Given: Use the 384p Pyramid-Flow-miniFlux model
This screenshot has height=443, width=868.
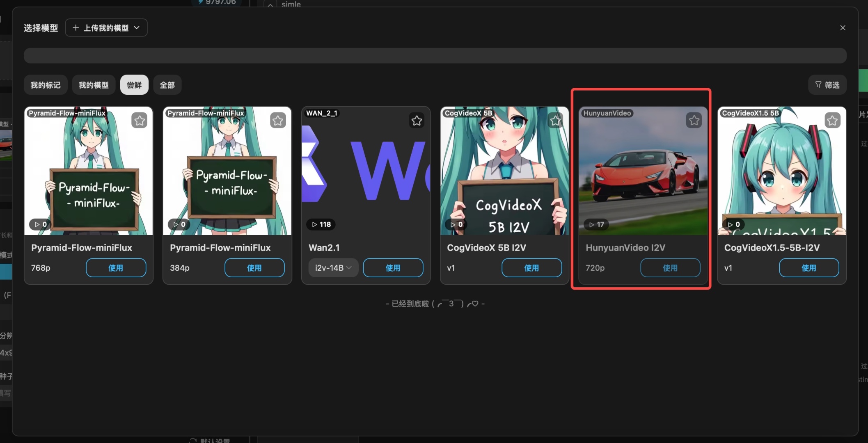Looking at the screenshot, I should click(x=254, y=268).
